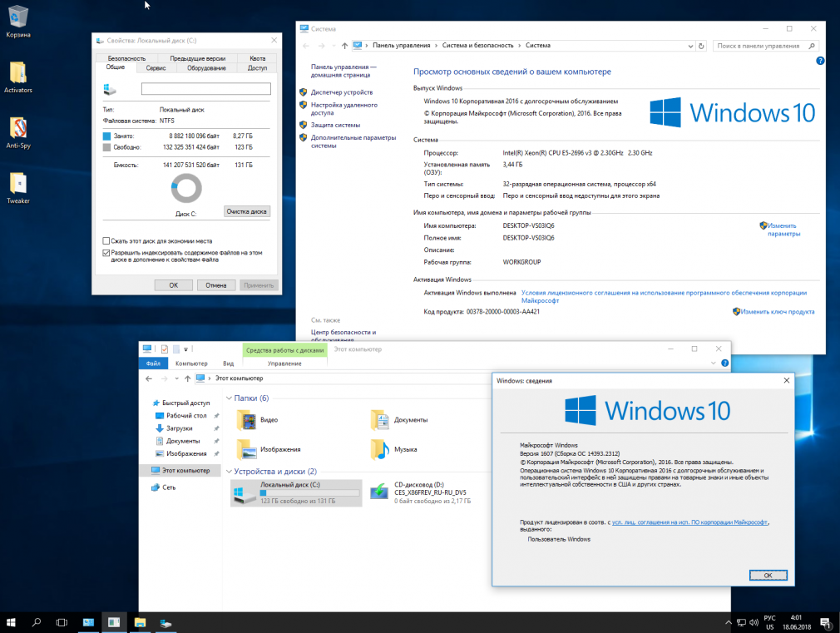Image resolution: width=840 pixels, height=633 pixels.
Task: Click the disk label input field
Action: [x=205, y=89]
